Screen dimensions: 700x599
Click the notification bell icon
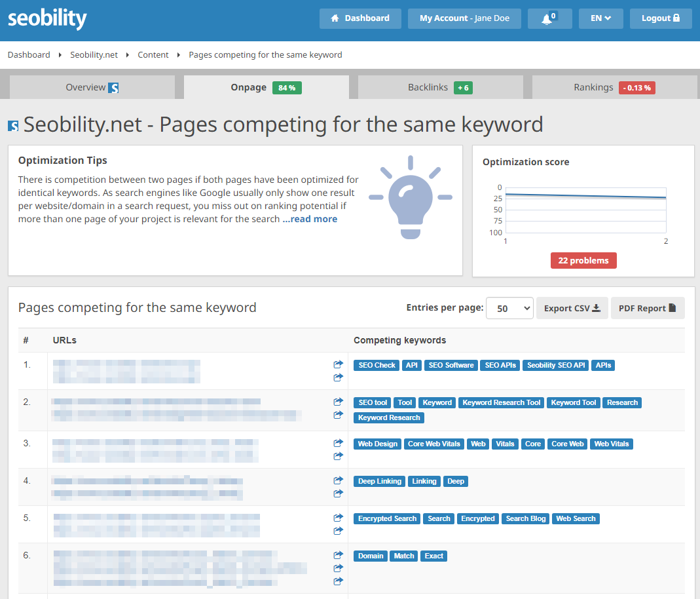point(546,18)
